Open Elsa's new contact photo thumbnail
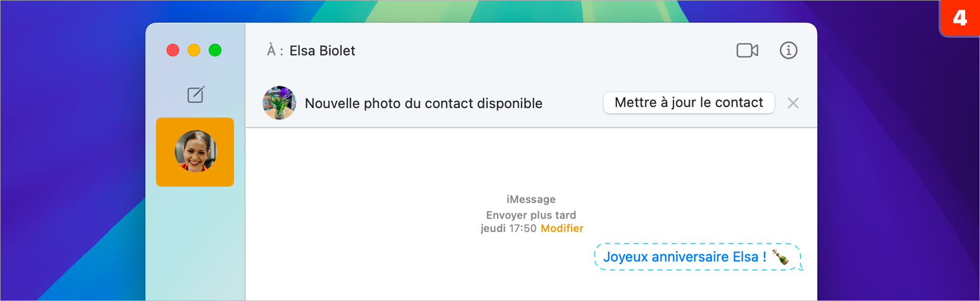Viewport: 980px width, 301px height. coord(279,103)
